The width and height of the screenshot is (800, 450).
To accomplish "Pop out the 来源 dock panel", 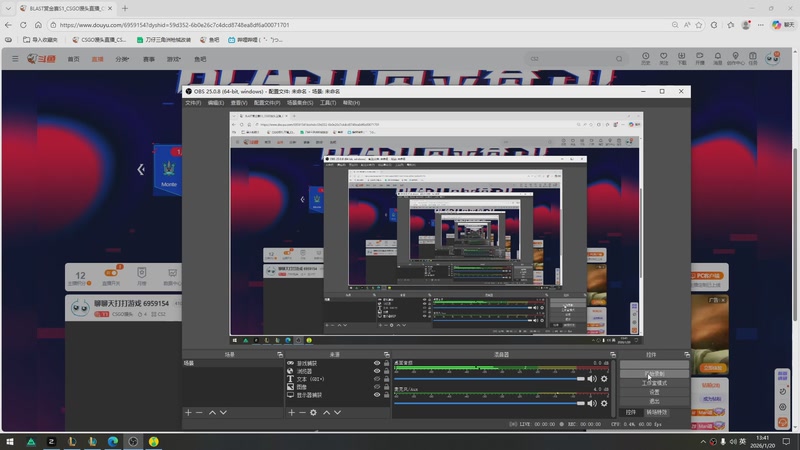I will click(x=387, y=355).
